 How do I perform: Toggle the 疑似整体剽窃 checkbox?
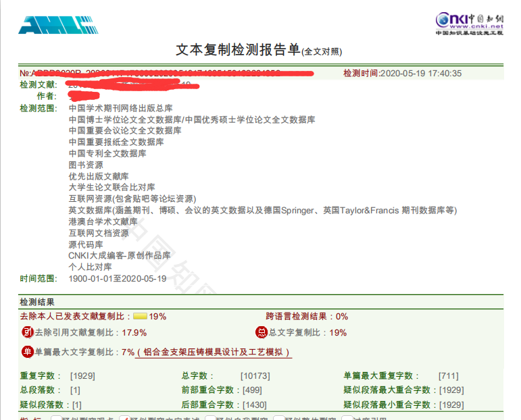(x=278, y=419)
